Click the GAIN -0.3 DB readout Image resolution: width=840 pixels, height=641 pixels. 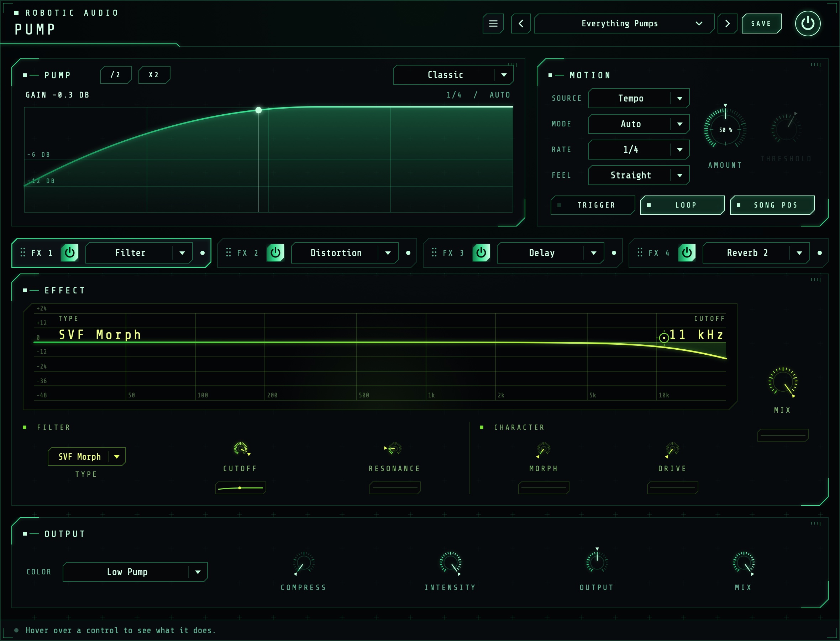58,95
